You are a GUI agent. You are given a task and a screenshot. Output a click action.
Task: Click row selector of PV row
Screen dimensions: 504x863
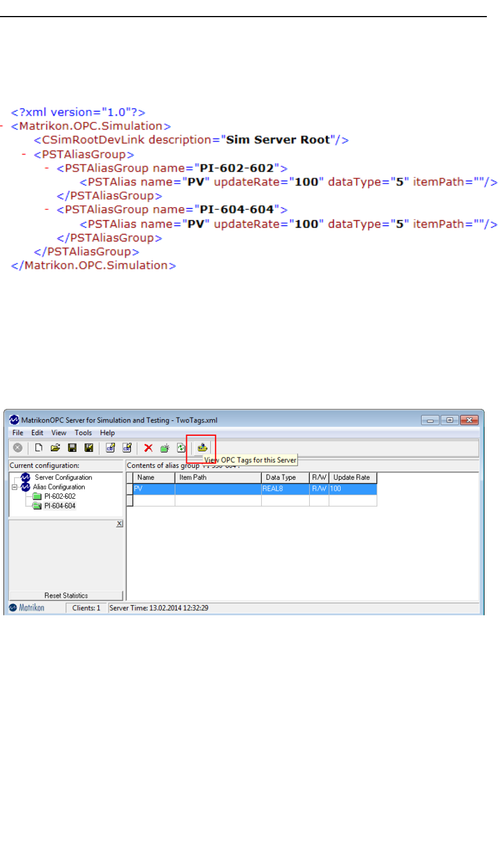pos(130,489)
